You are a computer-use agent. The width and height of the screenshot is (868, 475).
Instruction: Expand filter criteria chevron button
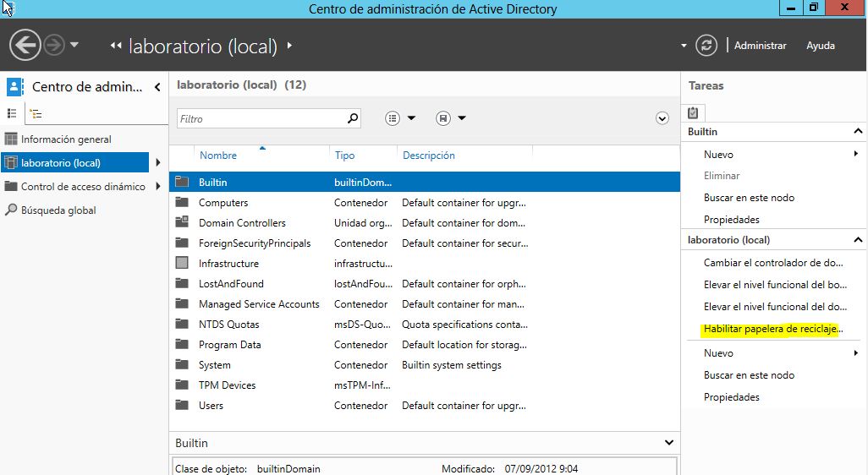[662, 118]
